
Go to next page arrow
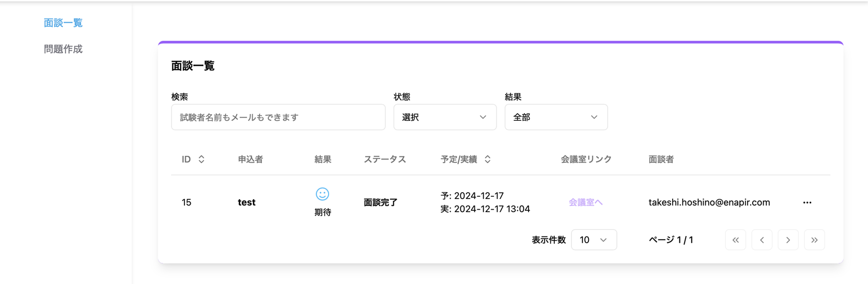click(788, 240)
